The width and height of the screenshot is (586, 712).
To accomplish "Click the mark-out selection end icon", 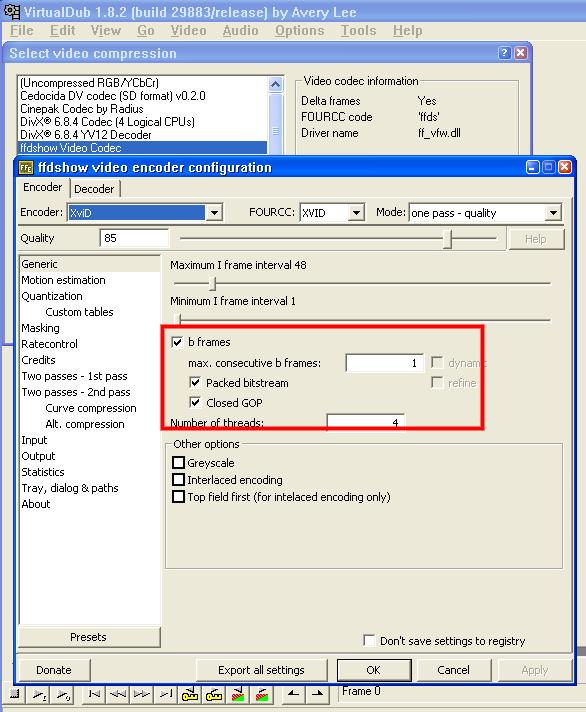I will (317, 694).
